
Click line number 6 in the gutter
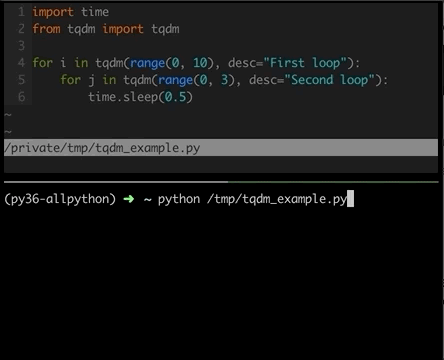pos(21,97)
